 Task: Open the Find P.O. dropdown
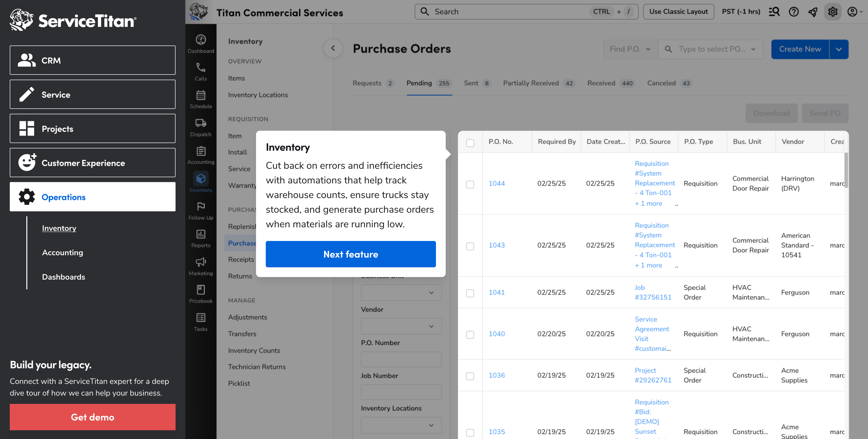[x=630, y=49]
